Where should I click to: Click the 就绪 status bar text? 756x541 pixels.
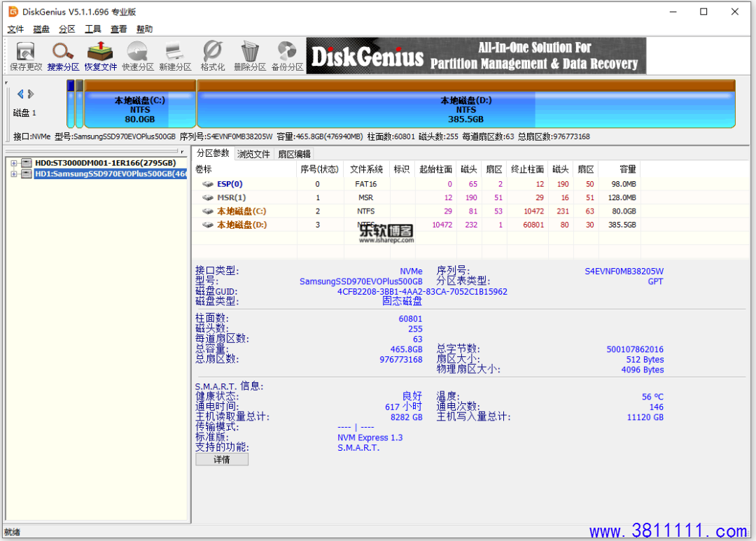pyautogui.click(x=12, y=532)
